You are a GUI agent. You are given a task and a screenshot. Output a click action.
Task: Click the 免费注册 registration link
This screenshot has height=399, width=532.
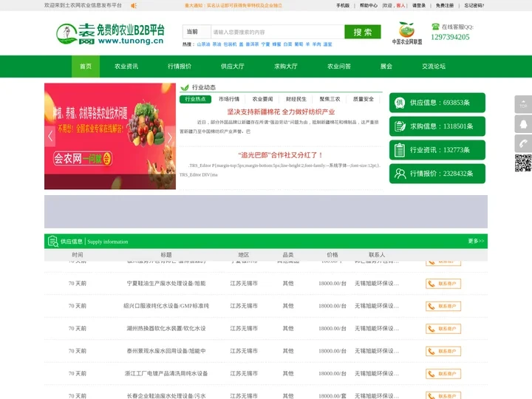445,5
